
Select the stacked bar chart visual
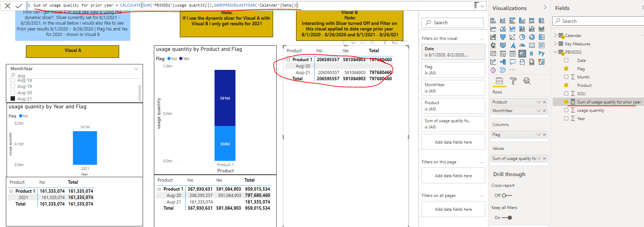[x=493, y=20]
